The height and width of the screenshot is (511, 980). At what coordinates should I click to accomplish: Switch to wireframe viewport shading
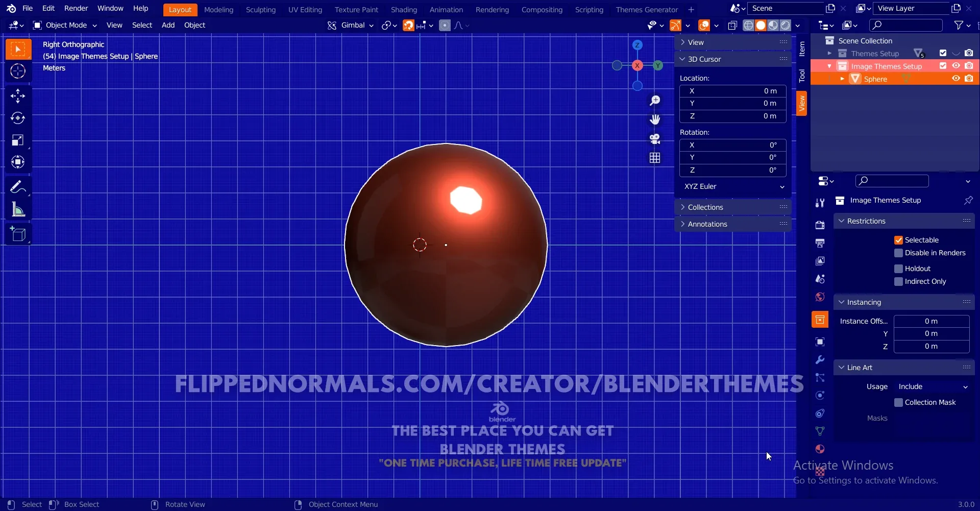(748, 25)
